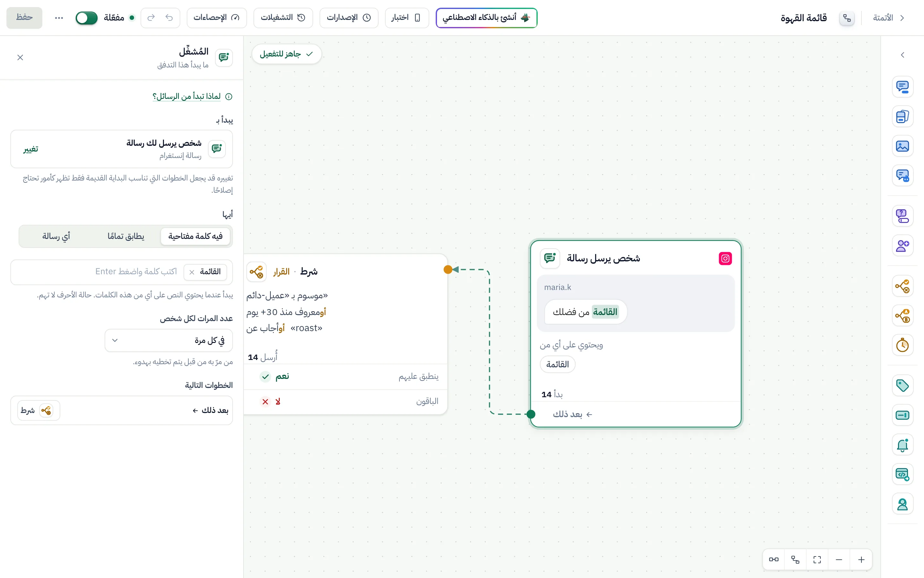Close the المُشغِّل panel
The width and height of the screenshot is (924, 578).
coord(20,57)
